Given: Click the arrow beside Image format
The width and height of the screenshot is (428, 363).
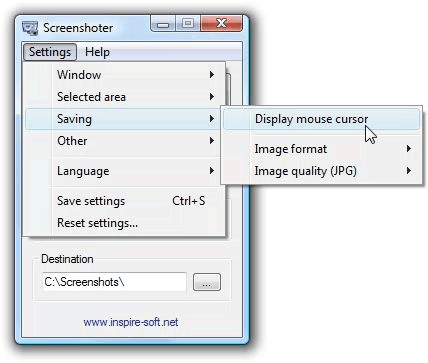Looking at the screenshot, I should (409, 149).
